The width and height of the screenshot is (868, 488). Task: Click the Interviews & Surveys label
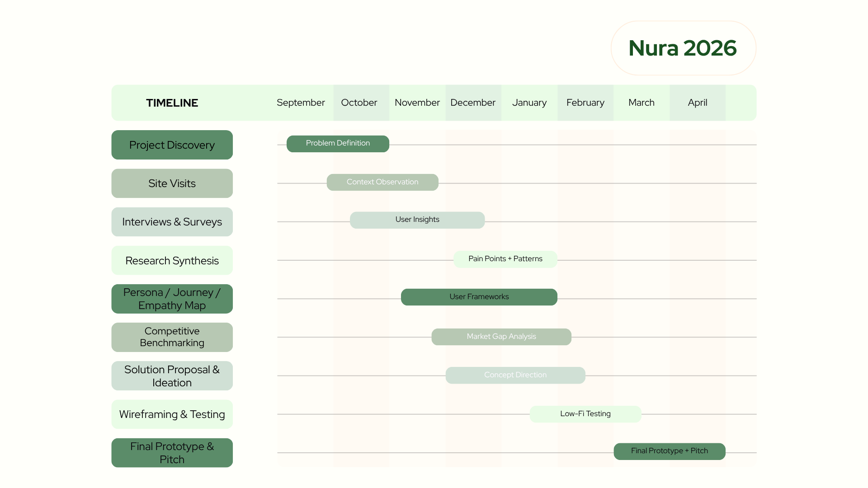pyautogui.click(x=172, y=222)
